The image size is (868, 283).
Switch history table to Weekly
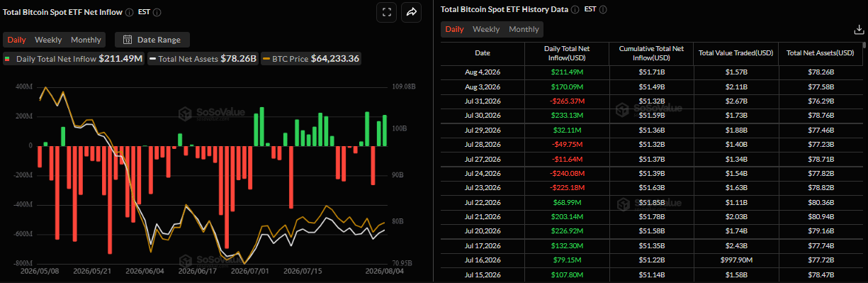[x=486, y=29]
